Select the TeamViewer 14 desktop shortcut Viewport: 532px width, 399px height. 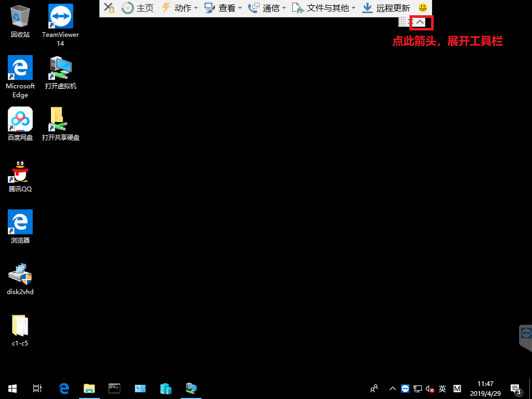pyautogui.click(x=60, y=25)
